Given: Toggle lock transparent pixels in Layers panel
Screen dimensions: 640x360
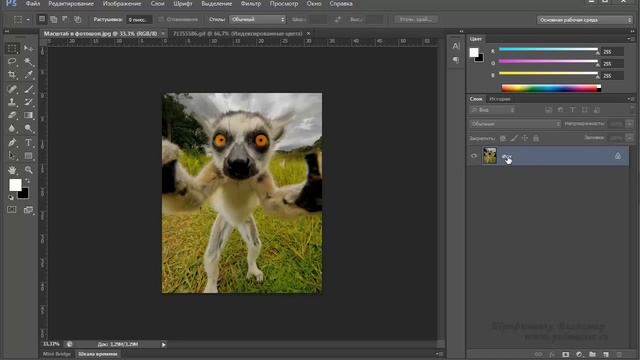Looking at the screenshot, I should tap(503, 138).
